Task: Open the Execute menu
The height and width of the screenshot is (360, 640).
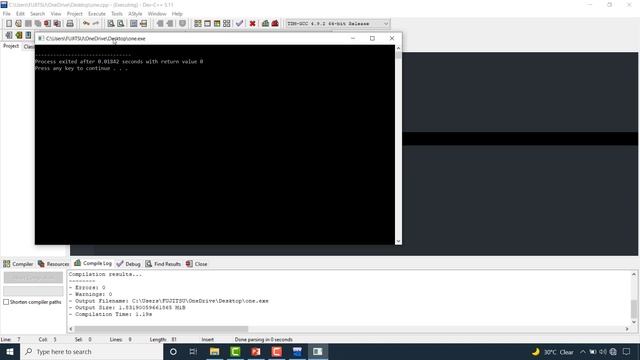Action: point(97,14)
